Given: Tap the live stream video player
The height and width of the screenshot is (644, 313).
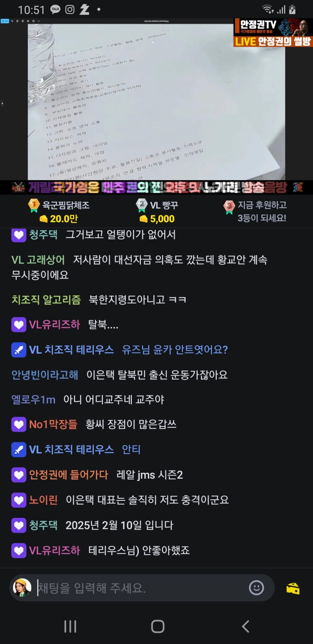Looking at the screenshot, I should click(x=156, y=99).
